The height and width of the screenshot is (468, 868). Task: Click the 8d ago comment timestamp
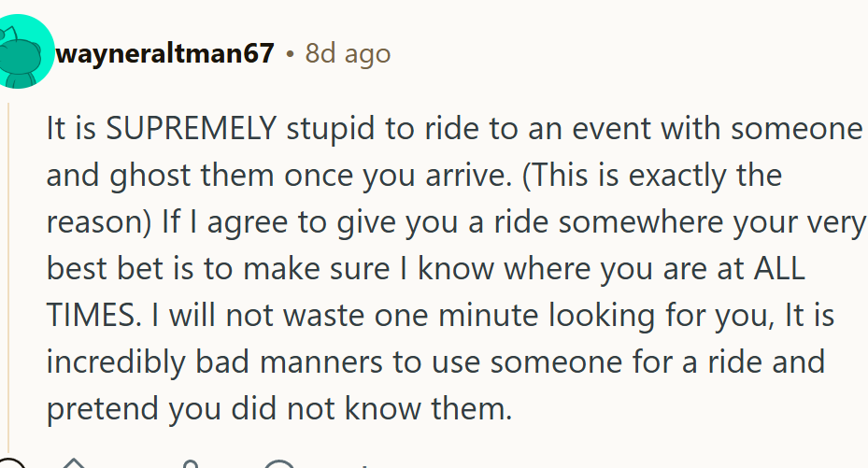coord(348,54)
